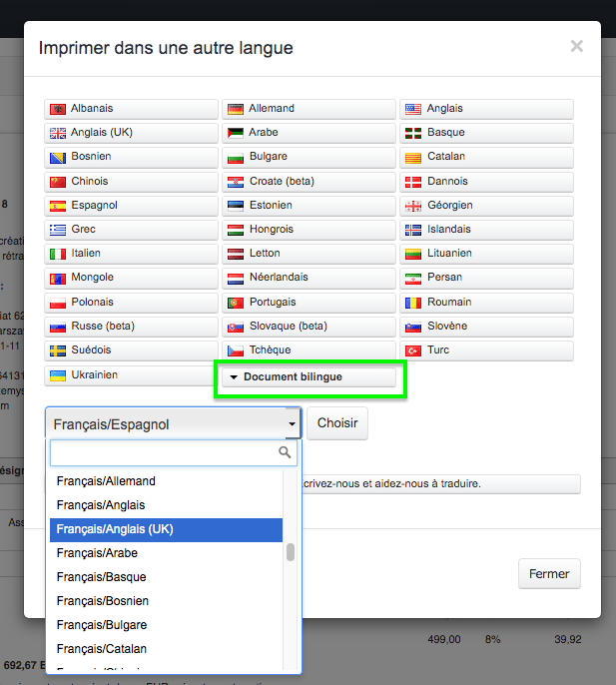
Task: Click the Greek flag next to Grec
Action: click(58, 230)
